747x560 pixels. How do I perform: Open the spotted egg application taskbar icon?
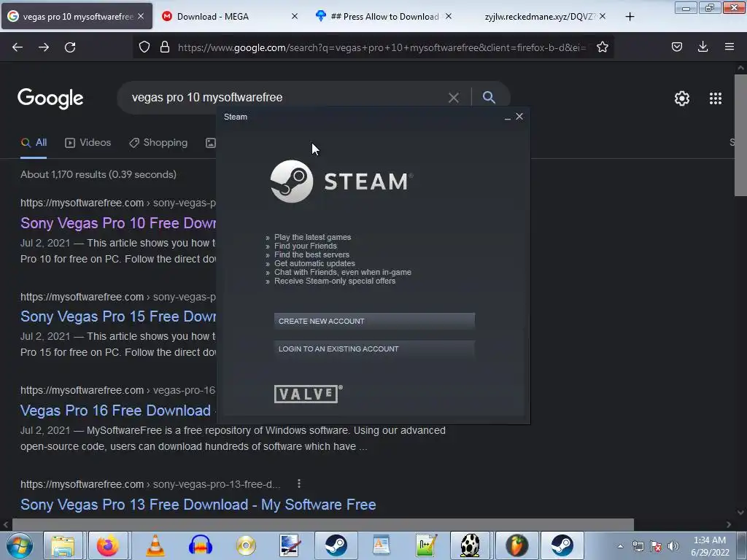tap(471, 545)
